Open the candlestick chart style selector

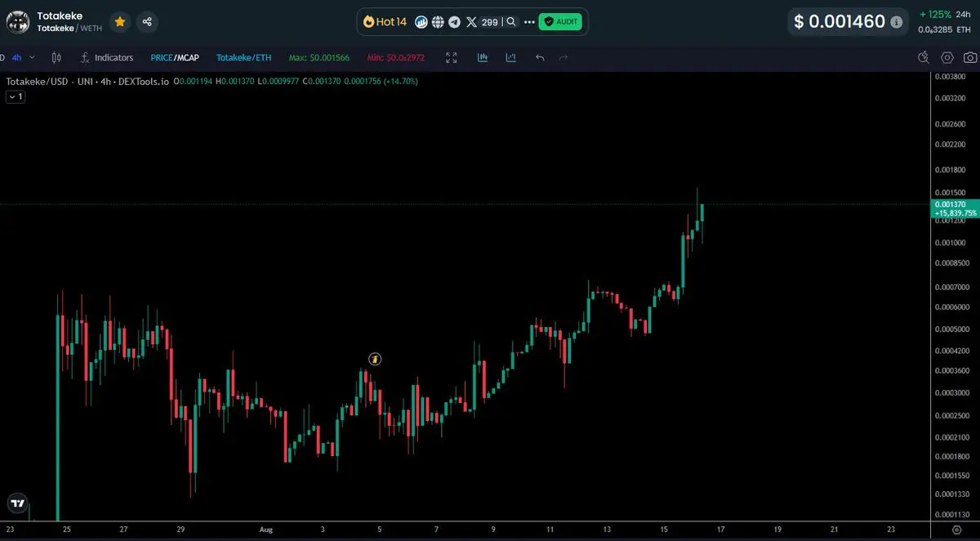[56, 57]
